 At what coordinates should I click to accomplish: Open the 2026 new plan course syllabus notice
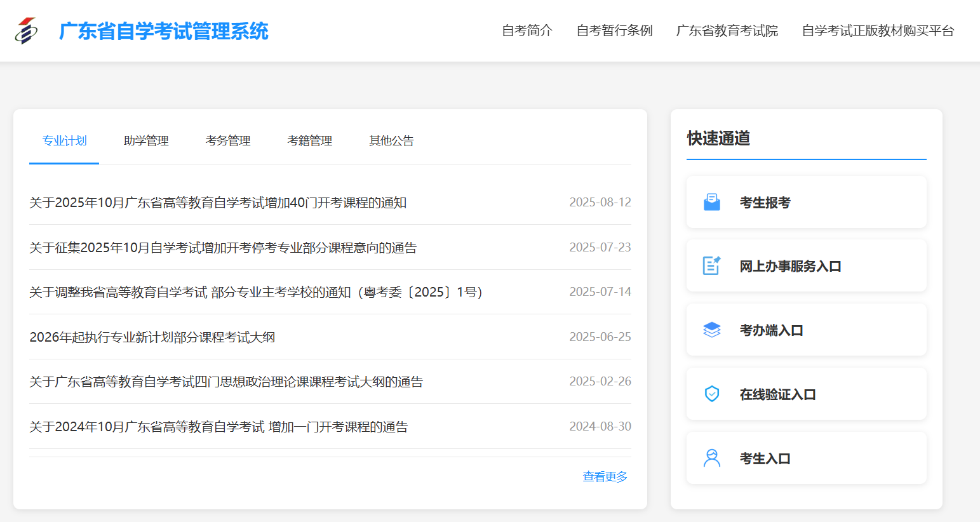[x=152, y=337]
